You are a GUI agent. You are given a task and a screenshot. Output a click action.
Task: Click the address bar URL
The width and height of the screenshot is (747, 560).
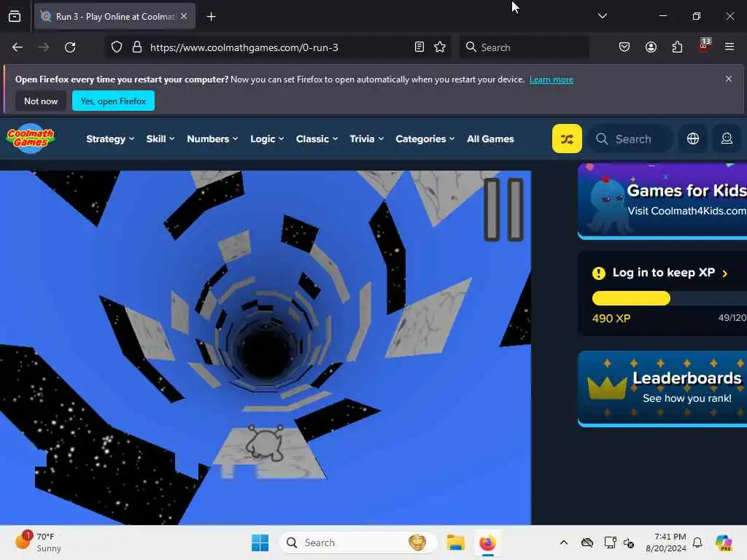coord(244,47)
